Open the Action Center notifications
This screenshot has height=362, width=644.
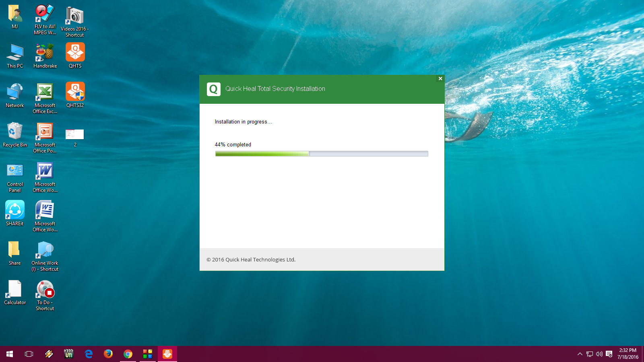[x=609, y=354]
